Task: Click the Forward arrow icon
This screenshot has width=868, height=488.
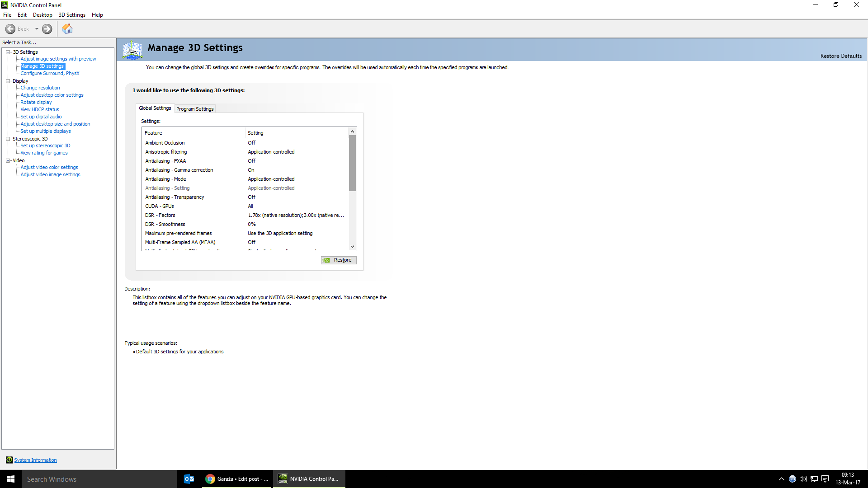Action: pyautogui.click(x=47, y=29)
